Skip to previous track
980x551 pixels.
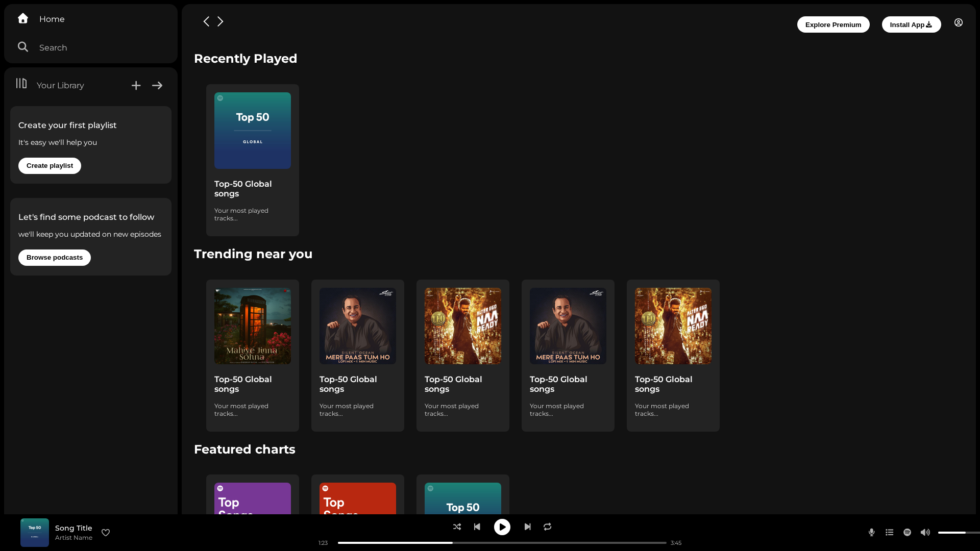click(x=477, y=527)
